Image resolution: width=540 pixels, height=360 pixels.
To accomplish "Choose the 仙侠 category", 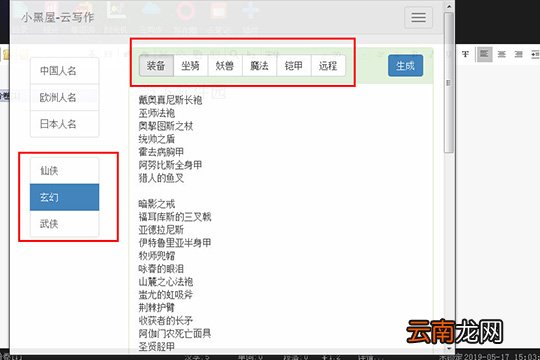I will (65, 171).
